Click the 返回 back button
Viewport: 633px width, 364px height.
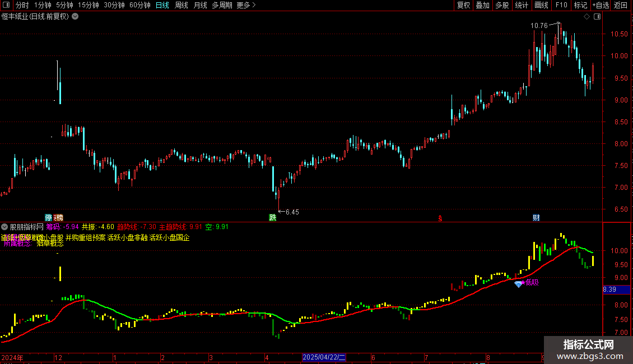621,5
